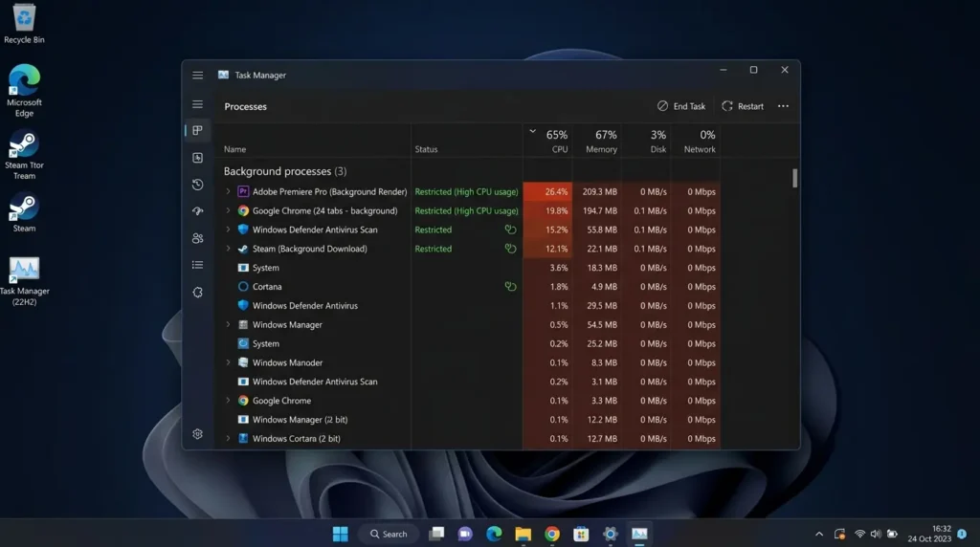Open Task Manager (22H2) desktop shortcut
This screenshot has height=547, width=980.
tap(24, 281)
